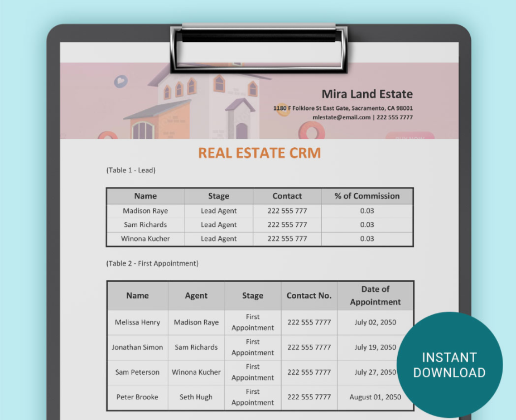Viewport: 516px width, 420px height.
Task: Click First Appointment stage in Melissa Henry's row
Action: pos(253,322)
